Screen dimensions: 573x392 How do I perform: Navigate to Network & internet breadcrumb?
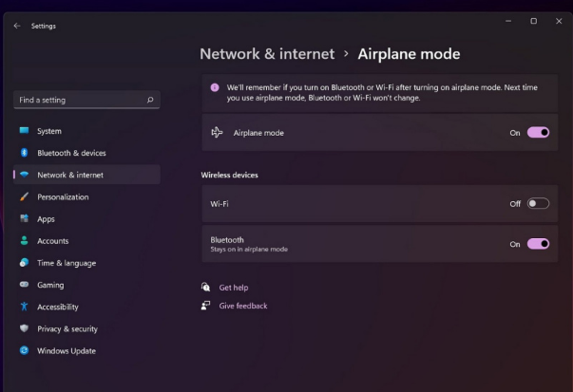267,54
